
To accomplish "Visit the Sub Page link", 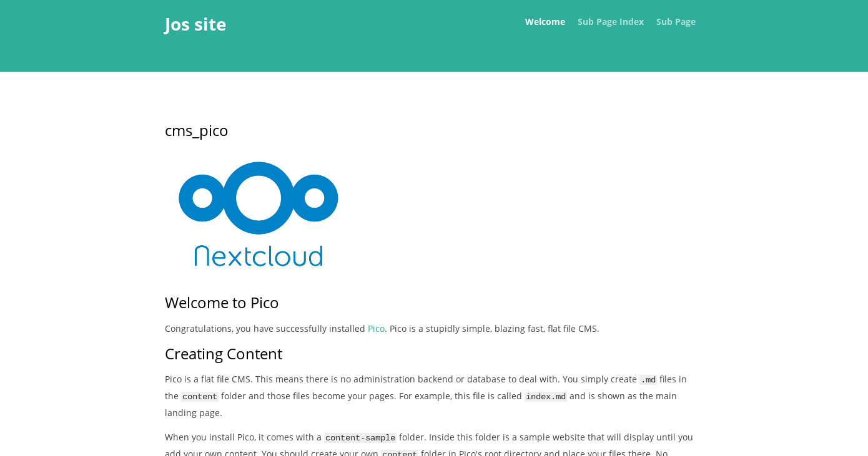I will tap(676, 21).
